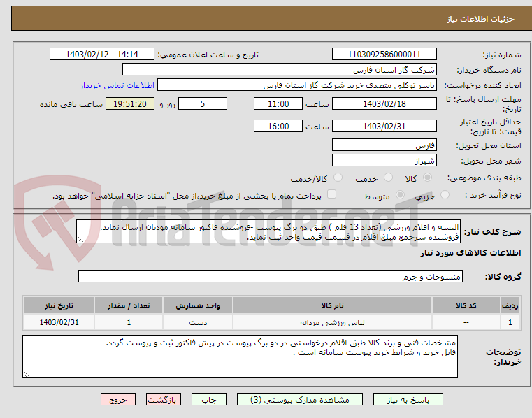Click the شماره نیاز number field

[x=384, y=55]
